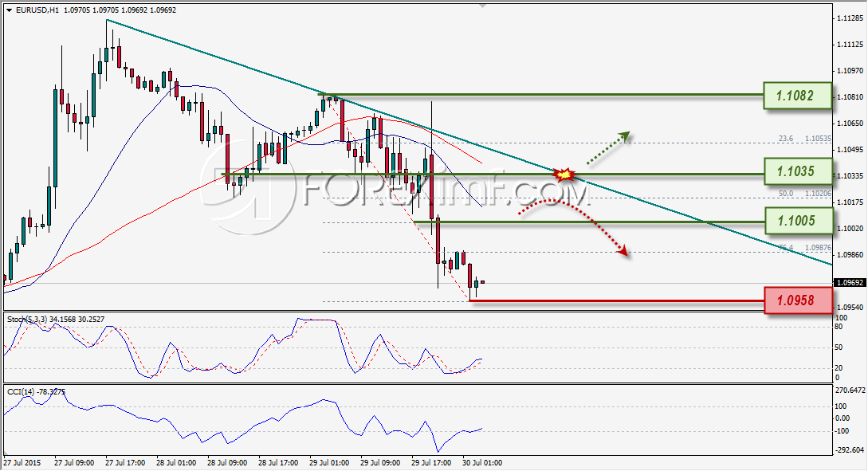
Task: Click the 1.10970 price axis value
Action: click(850, 71)
